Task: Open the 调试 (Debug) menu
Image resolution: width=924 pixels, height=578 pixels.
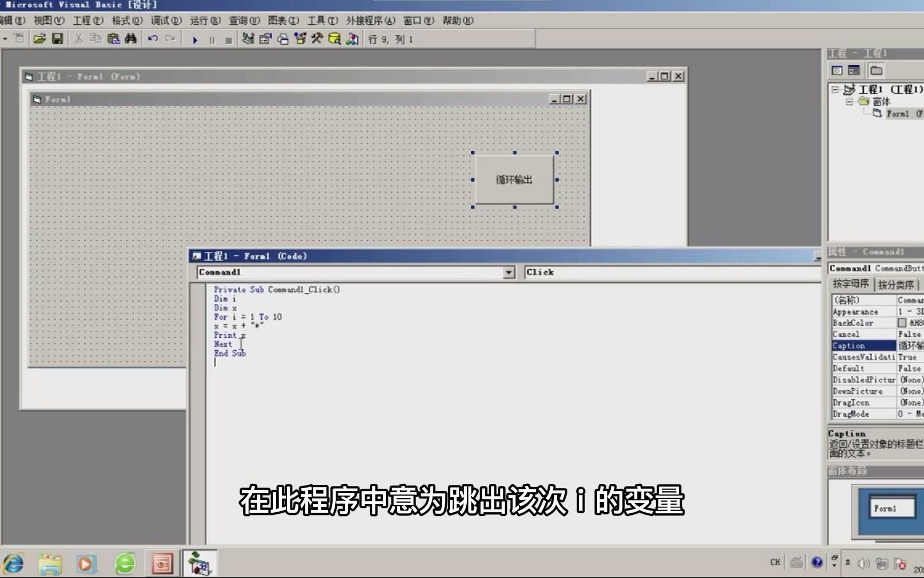Action: (x=166, y=20)
